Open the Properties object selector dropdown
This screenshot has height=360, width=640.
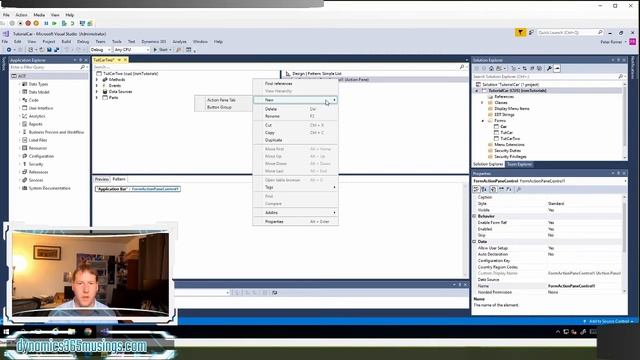click(x=624, y=181)
